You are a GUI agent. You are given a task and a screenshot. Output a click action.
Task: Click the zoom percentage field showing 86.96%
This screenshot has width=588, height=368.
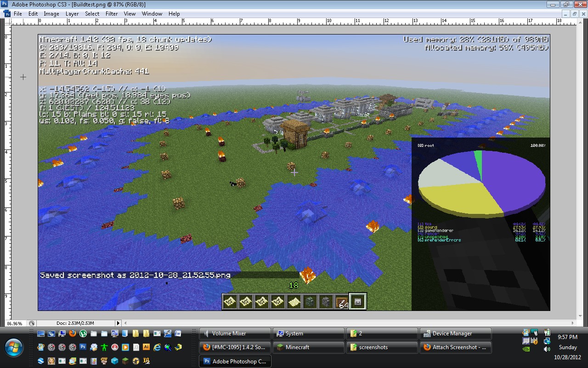click(15, 323)
